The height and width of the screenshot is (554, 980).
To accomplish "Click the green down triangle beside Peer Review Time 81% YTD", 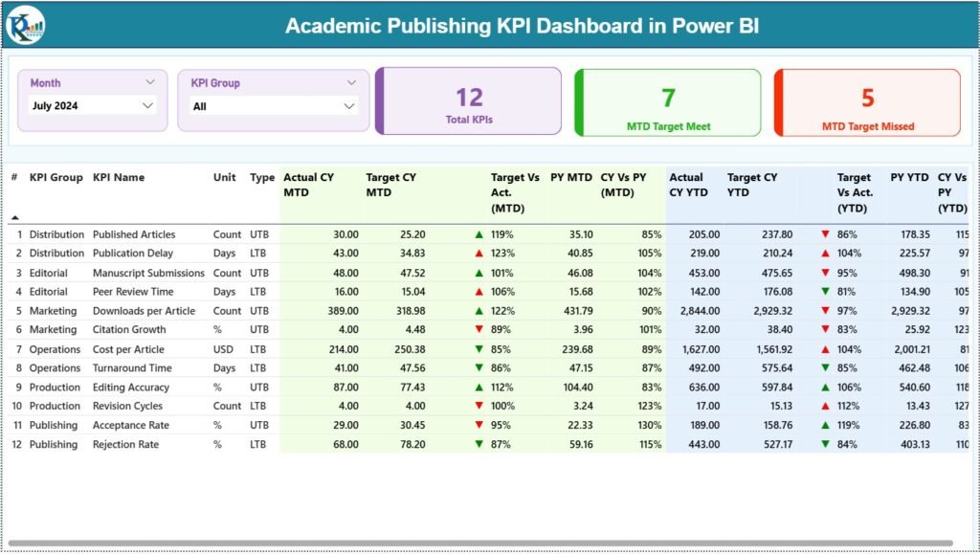I will click(824, 292).
